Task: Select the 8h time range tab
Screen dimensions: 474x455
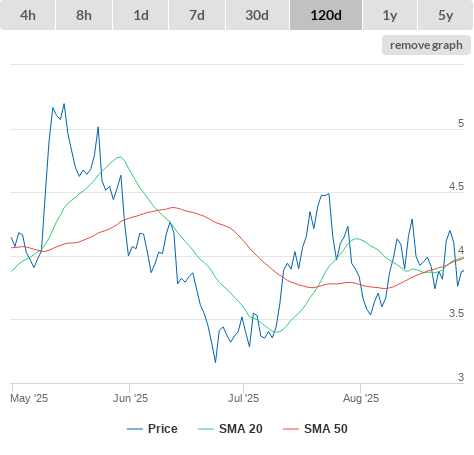Action: click(x=84, y=15)
